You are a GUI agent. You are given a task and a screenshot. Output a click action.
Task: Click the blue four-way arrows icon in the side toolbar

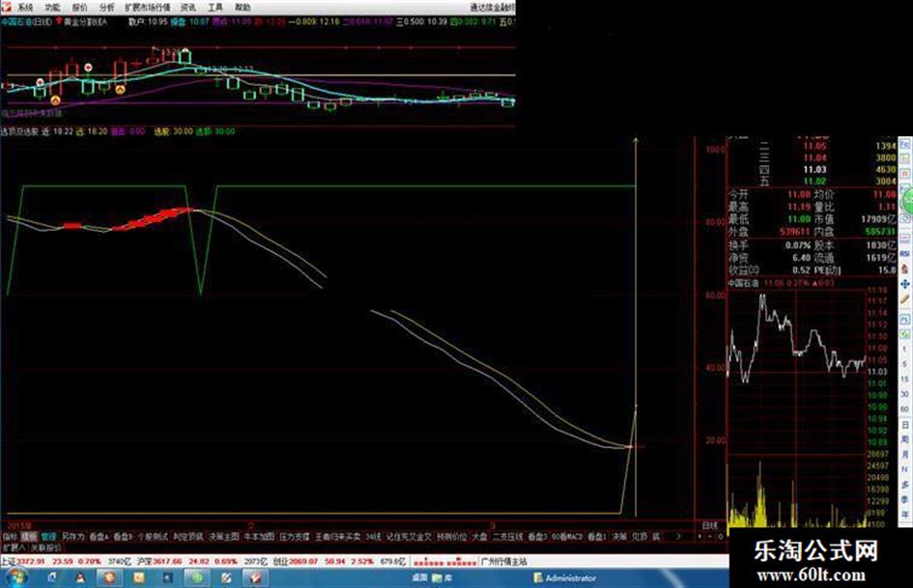click(x=905, y=284)
